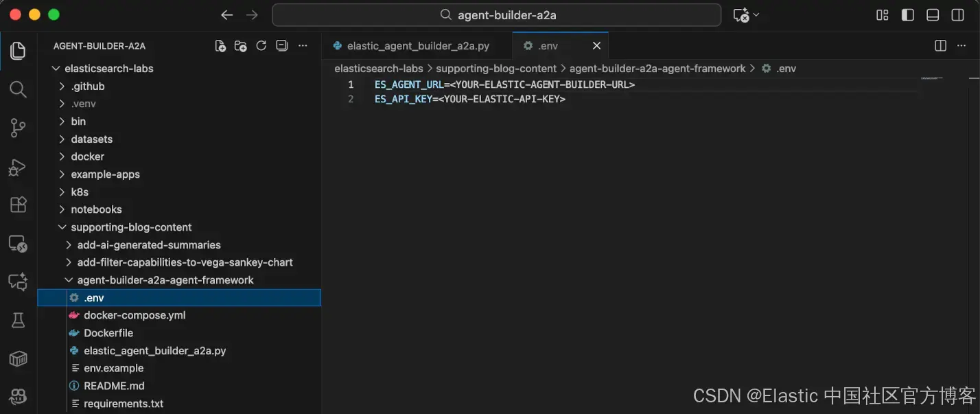Open the env.example file
This screenshot has height=414, width=980.
180,368
